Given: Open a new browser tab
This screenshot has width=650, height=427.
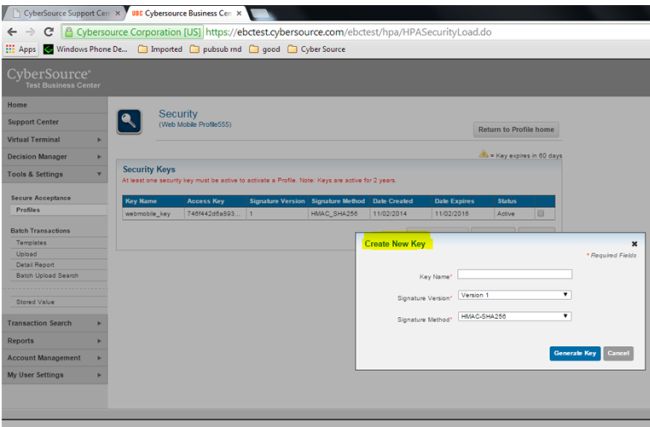Looking at the screenshot, I should click(260, 14).
